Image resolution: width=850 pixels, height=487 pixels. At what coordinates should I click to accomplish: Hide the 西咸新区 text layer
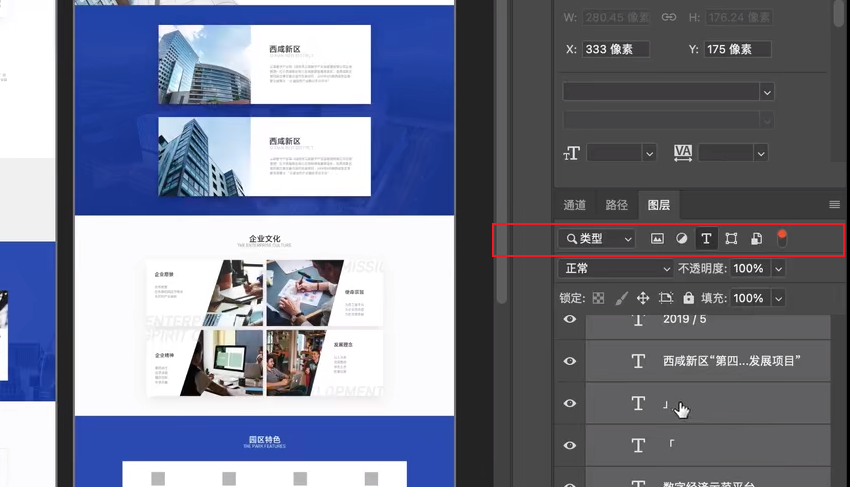tap(570, 361)
